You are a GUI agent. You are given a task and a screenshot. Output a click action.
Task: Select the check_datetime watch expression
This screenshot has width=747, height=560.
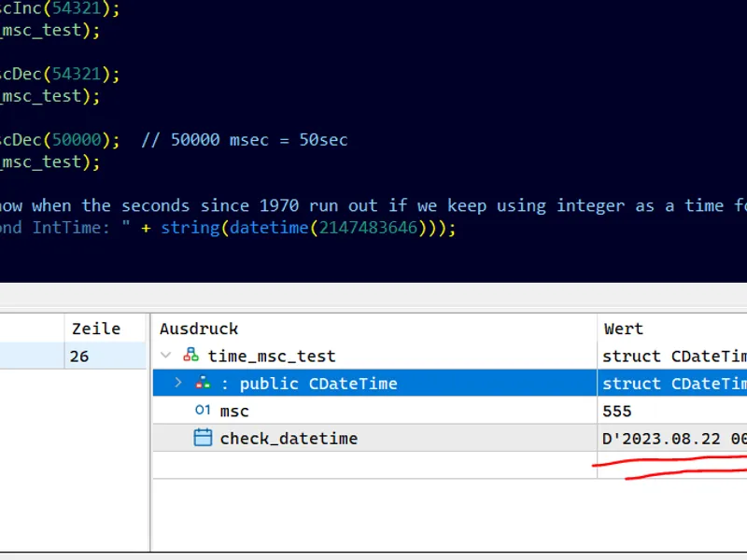(289, 439)
